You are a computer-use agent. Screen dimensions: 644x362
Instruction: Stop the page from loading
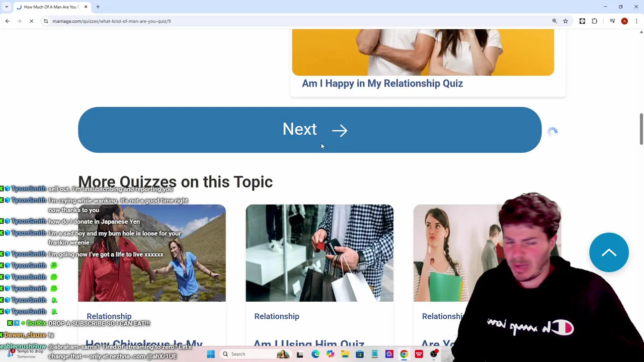point(31,21)
